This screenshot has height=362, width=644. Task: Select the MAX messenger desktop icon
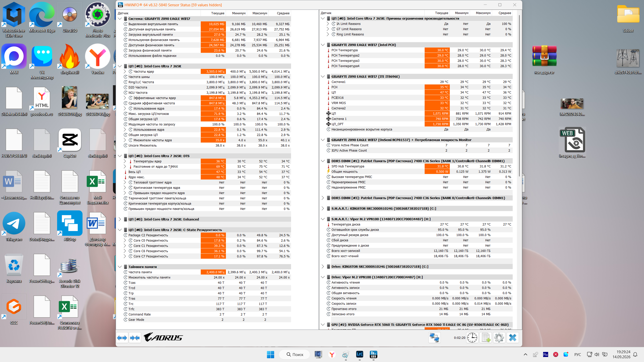(x=14, y=59)
